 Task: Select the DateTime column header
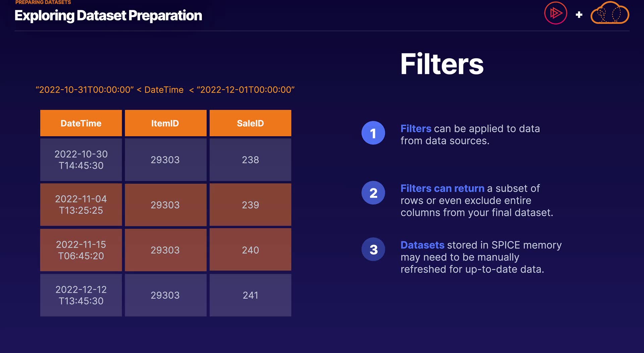click(81, 123)
